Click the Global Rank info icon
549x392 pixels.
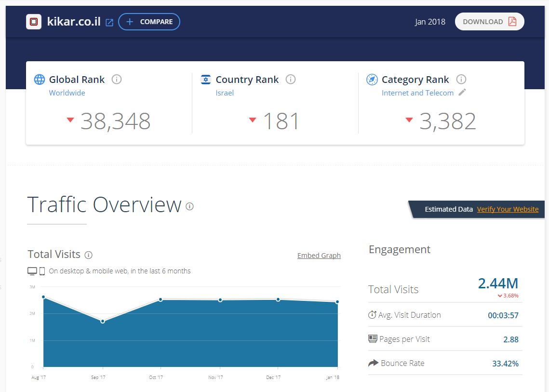click(116, 80)
